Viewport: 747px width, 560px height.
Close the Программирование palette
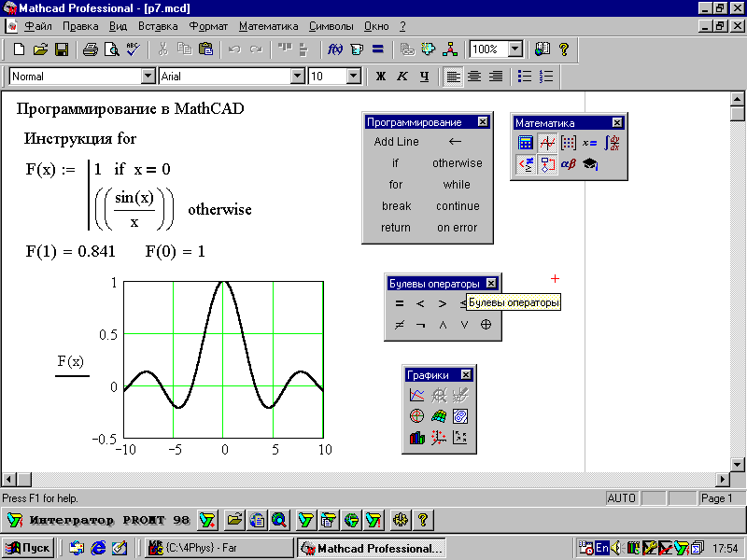(483, 122)
